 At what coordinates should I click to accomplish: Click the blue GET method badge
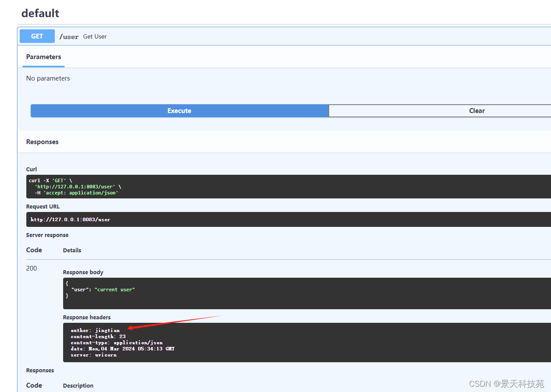pyautogui.click(x=37, y=36)
